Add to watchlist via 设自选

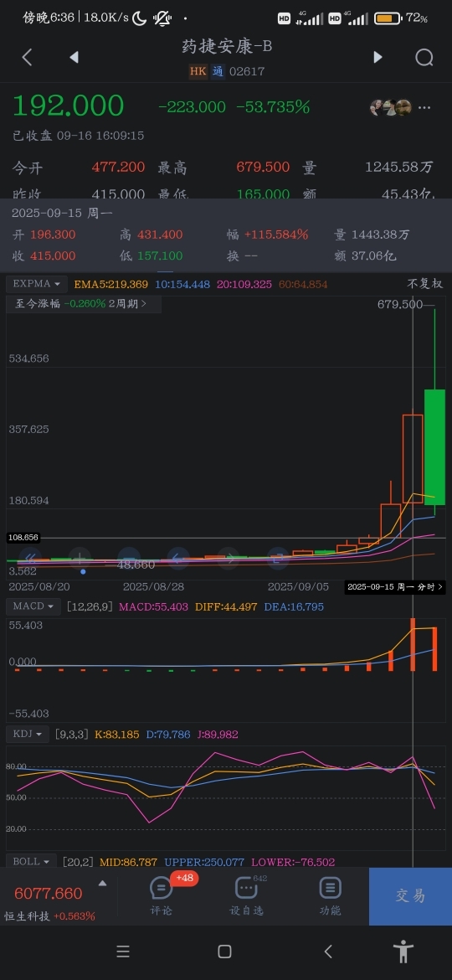click(246, 895)
